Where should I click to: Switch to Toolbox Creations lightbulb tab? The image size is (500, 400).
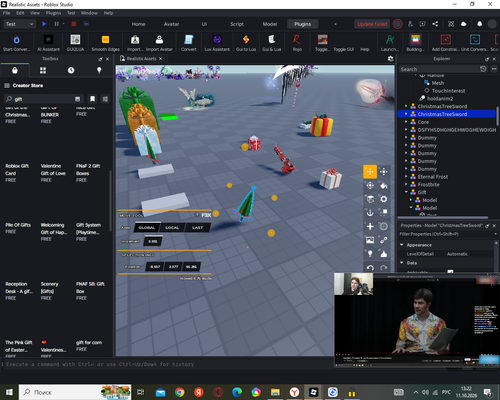tap(99, 70)
